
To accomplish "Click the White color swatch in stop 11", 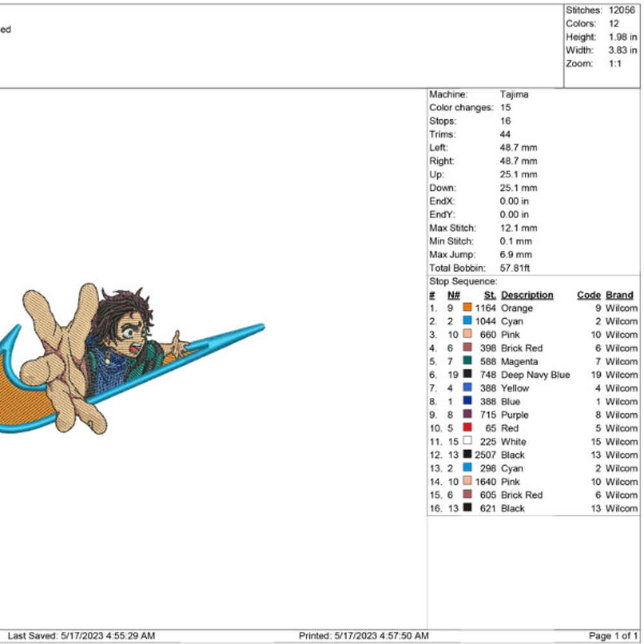I will (468, 442).
